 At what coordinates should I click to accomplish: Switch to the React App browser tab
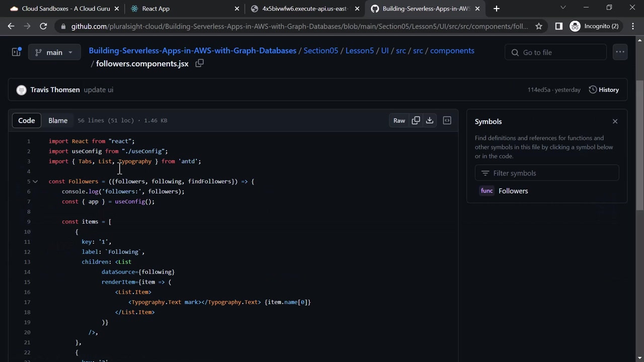[156, 9]
